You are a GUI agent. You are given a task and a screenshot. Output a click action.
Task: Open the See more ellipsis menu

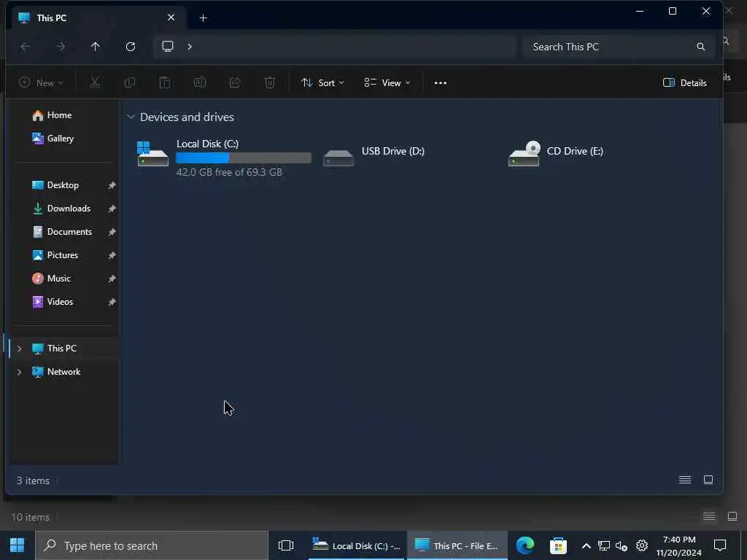tap(441, 83)
